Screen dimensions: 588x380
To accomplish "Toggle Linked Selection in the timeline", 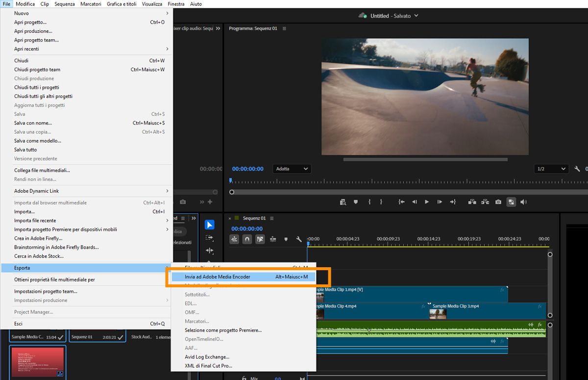I will 260,239.
